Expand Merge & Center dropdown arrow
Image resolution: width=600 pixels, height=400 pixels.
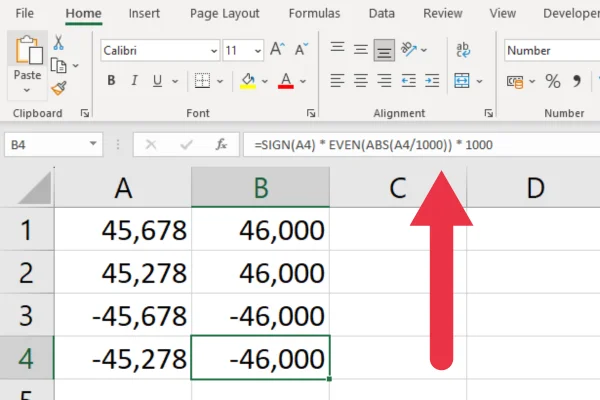(479, 81)
